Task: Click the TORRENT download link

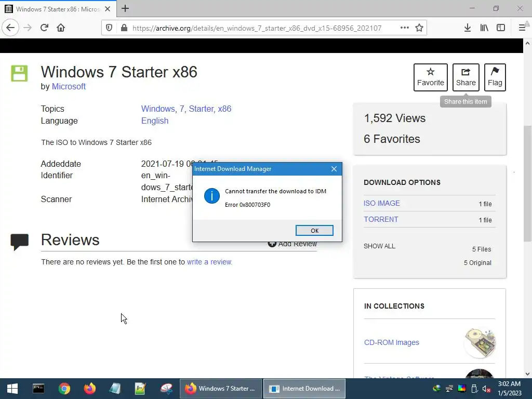Action: (x=381, y=219)
